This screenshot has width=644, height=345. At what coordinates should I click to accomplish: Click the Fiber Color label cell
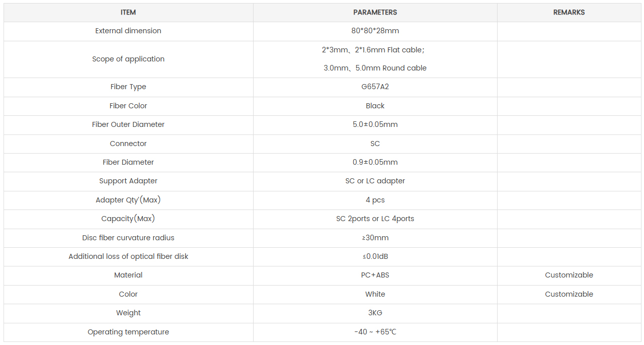(128, 106)
